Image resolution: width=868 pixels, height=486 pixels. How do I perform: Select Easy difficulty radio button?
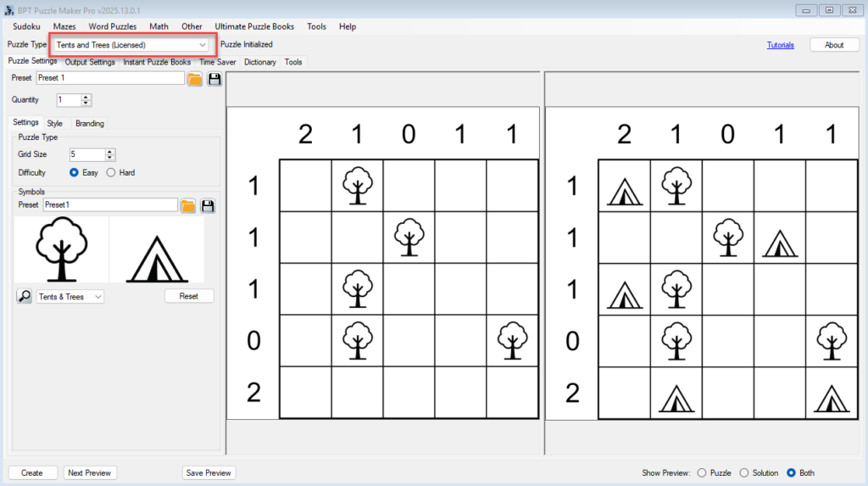pyautogui.click(x=75, y=173)
